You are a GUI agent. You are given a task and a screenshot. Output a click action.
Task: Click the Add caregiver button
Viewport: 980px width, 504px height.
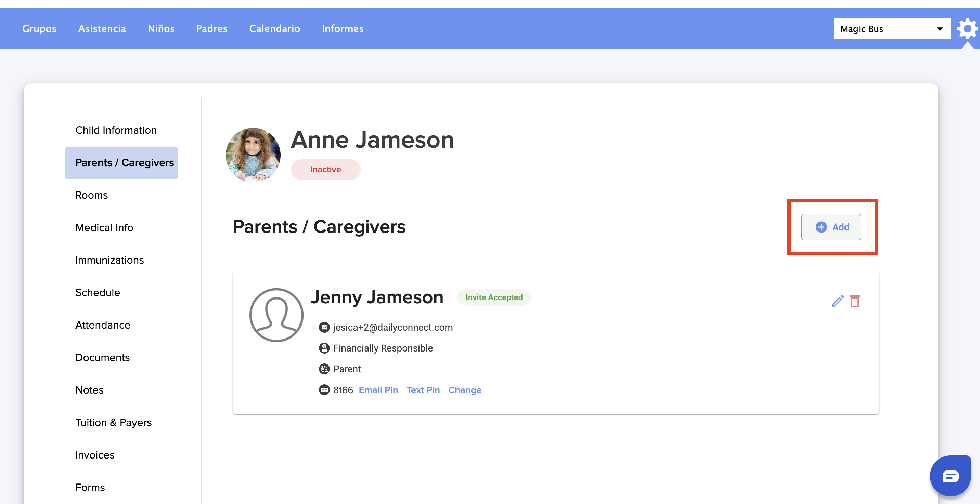pos(831,227)
